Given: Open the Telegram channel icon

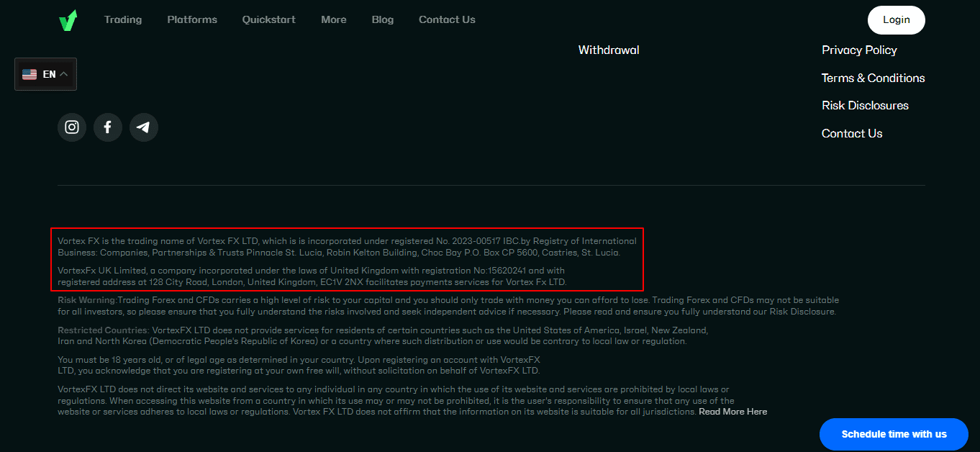Looking at the screenshot, I should (144, 127).
